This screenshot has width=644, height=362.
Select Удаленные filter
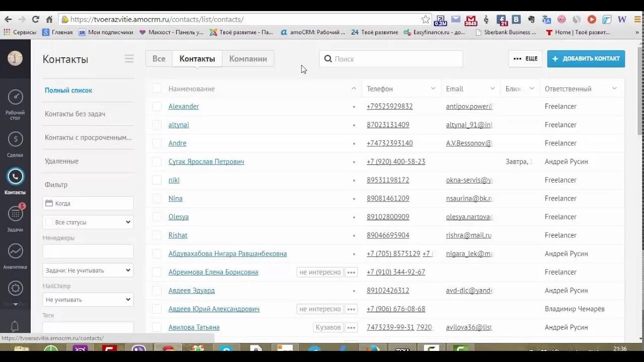coord(61,161)
